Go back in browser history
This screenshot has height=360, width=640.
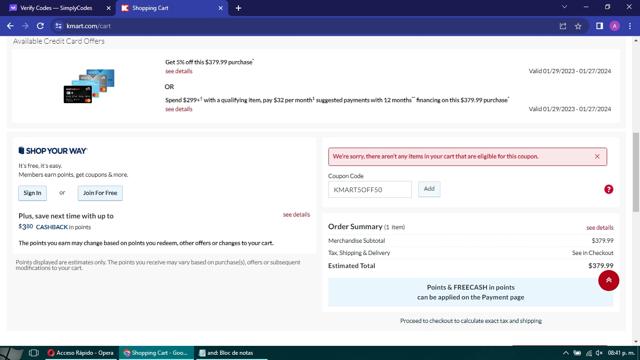(x=10, y=26)
